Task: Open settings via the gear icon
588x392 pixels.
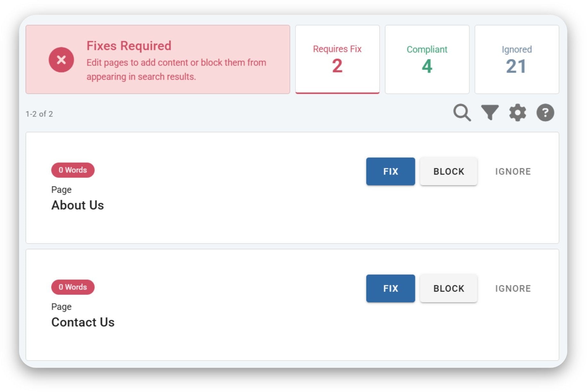Action: coord(517,113)
